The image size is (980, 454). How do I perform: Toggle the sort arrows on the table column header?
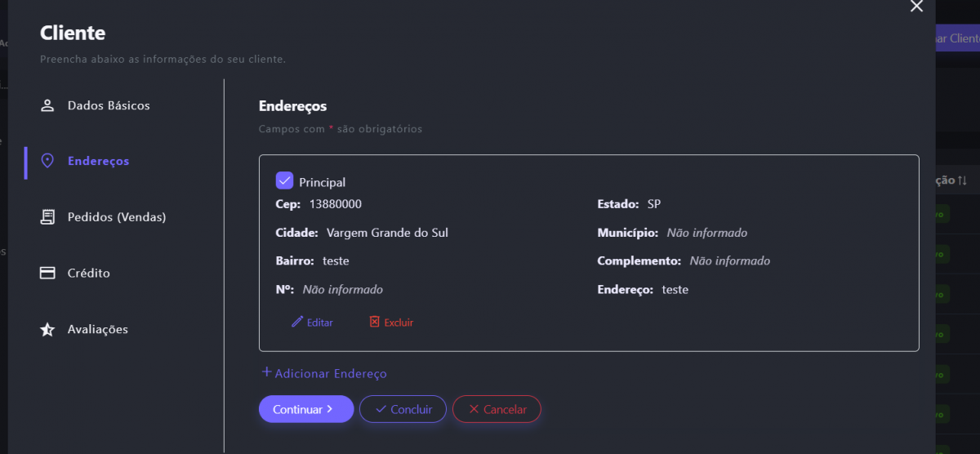963,180
